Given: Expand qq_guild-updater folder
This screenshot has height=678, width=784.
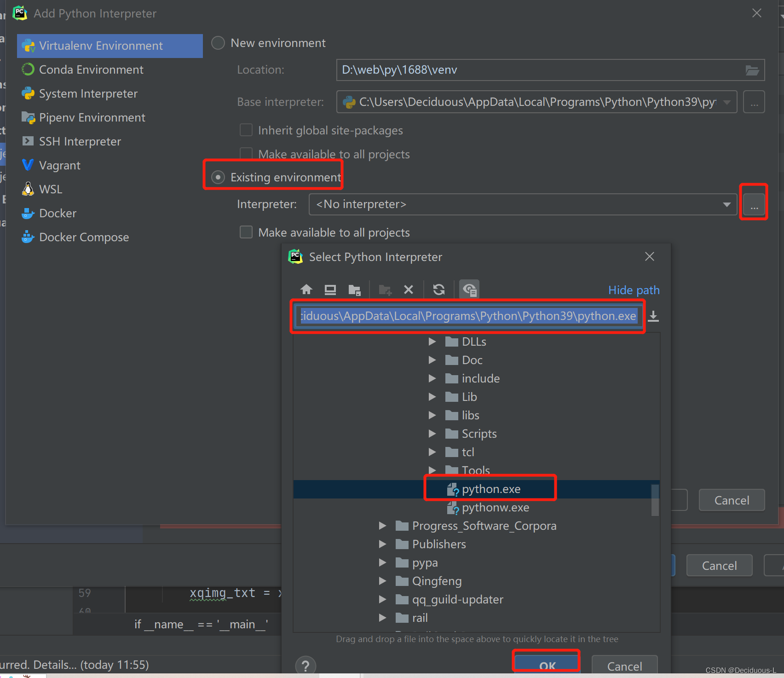Looking at the screenshot, I should (x=382, y=599).
